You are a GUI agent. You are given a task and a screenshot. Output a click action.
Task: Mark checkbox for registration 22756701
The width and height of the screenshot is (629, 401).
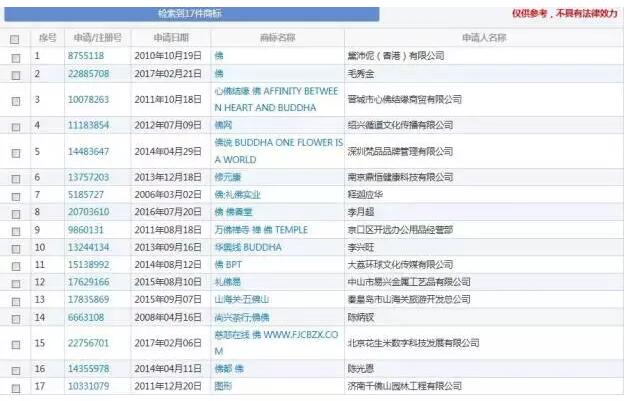click(16, 345)
